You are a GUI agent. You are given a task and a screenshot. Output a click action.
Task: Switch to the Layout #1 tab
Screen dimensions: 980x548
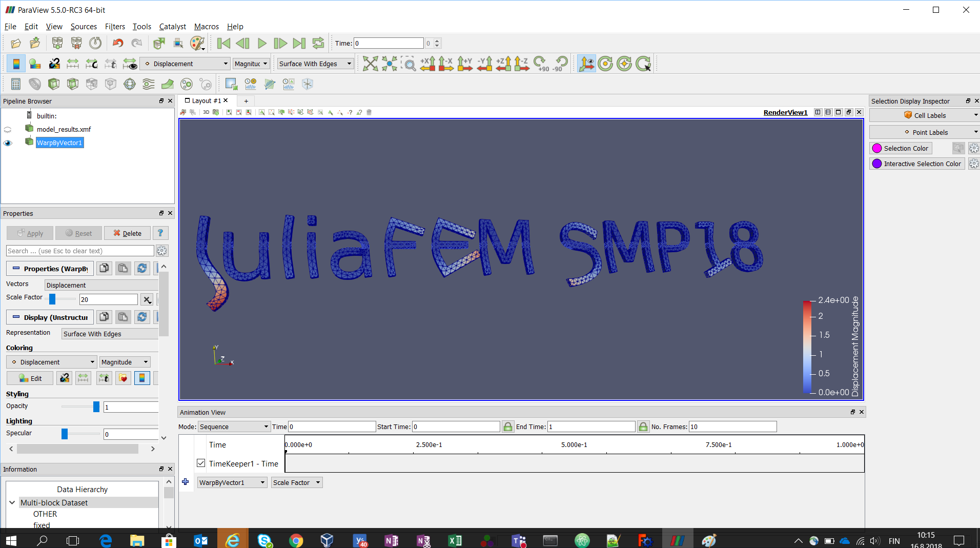206,101
